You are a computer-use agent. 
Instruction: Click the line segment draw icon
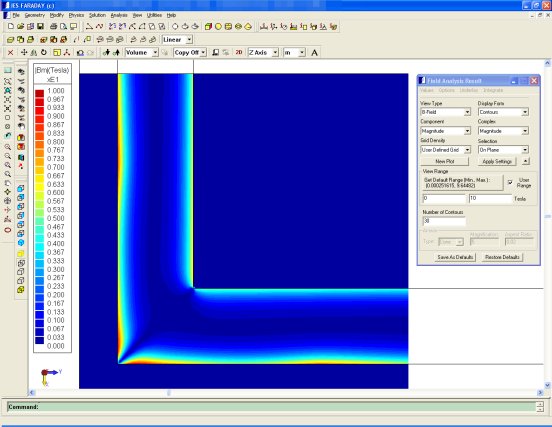coord(89,26)
